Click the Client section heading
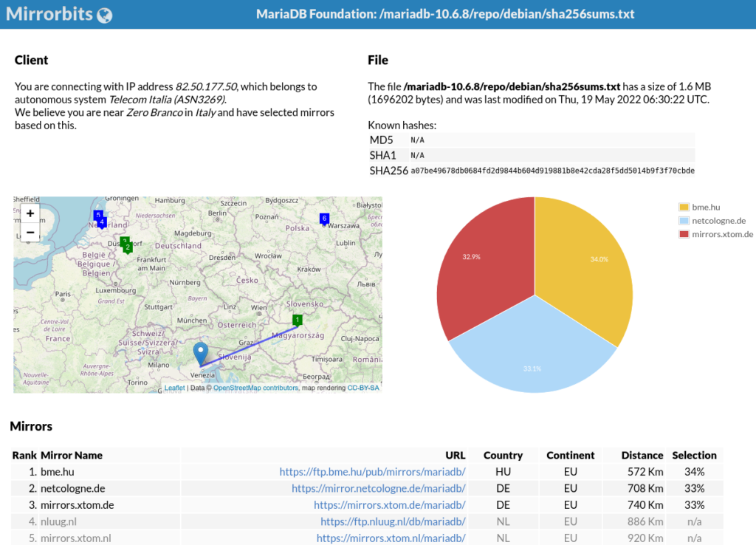The width and height of the screenshot is (756, 545). coord(31,60)
